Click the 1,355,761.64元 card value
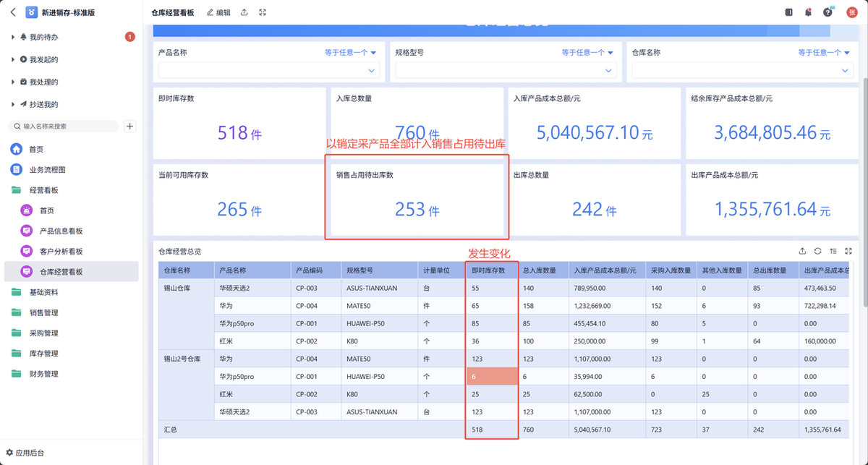This screenshot has height=465, width=868. [x=772, y=210]
